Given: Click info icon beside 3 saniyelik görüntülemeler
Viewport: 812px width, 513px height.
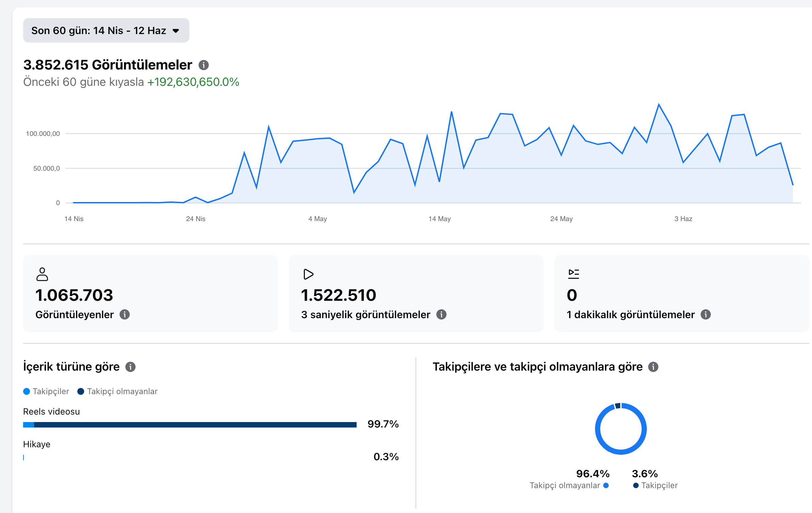Looking at the screenshot, I should pos(441,314).
